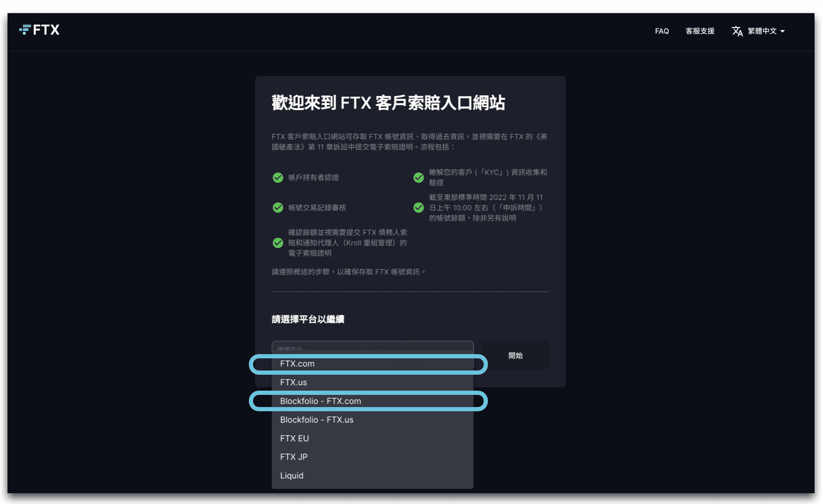This screenshot has height=504, width=823.
Task: Click green checkmark beside 2022 年 11 月 11 日 text
Action: tap(419, 208)
